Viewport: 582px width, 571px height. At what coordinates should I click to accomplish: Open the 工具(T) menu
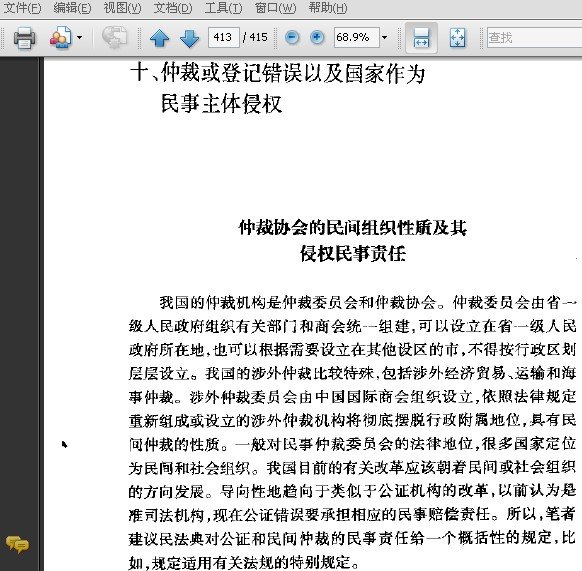point(223,8)
